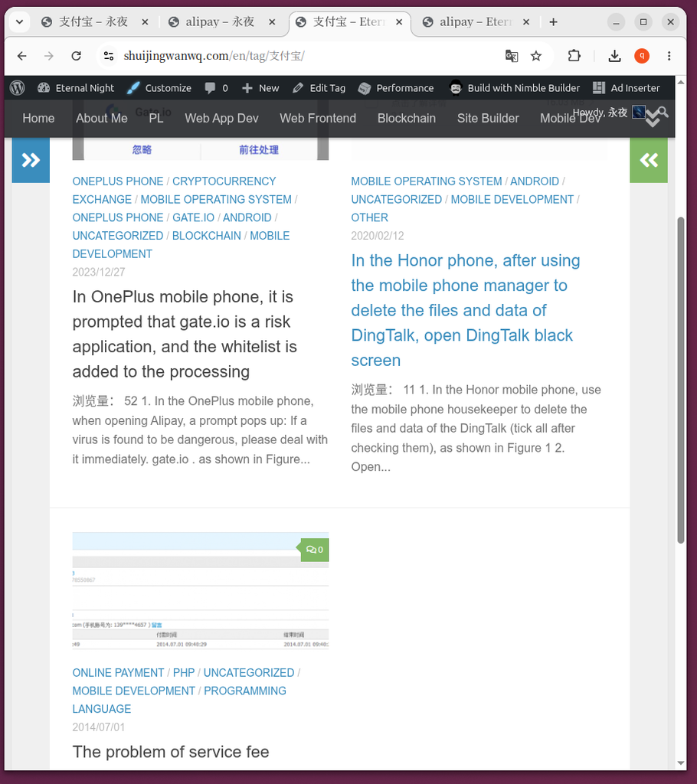
Task: Open green comment count badge '0'
Action: point(315,550)
